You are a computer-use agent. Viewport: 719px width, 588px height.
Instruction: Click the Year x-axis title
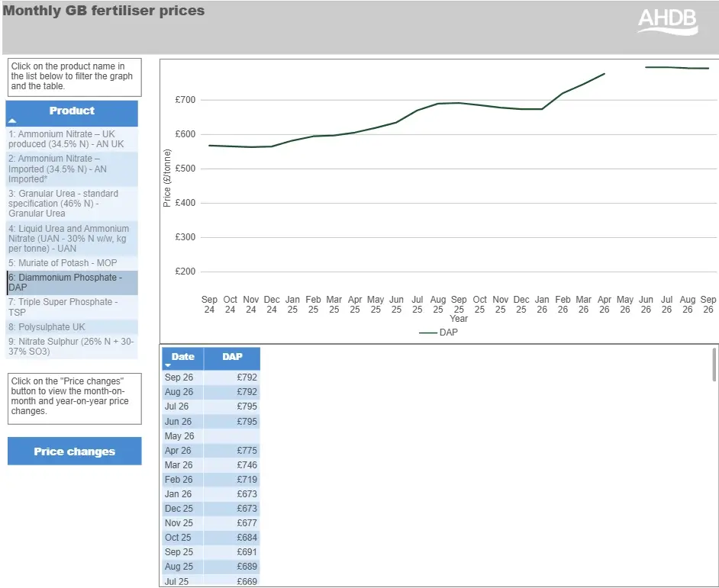(x=459, y=319)
